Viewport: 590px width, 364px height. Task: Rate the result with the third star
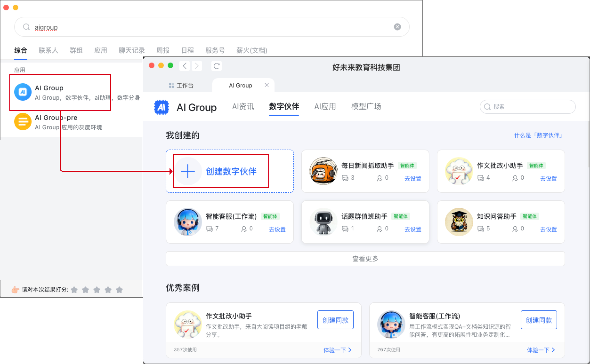[97, 290]
